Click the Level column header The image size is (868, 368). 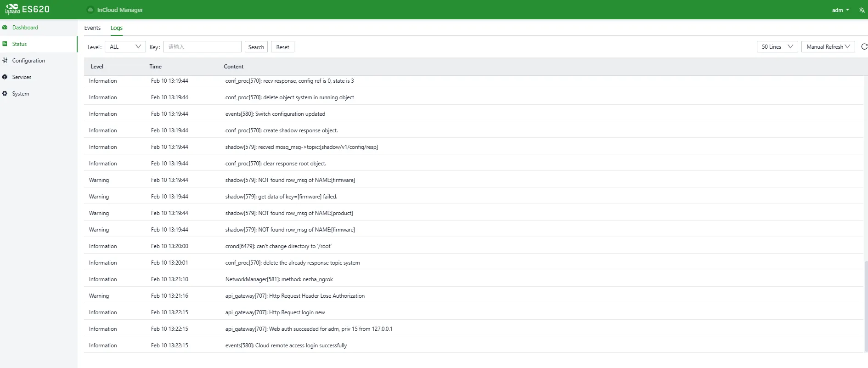coord(97,67)
